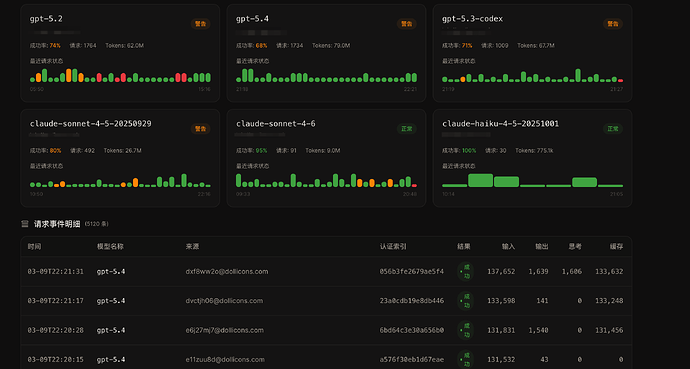Click Tokens: 26.7M on claude-sonnet-4-5 card

click(x=123, y=151)
